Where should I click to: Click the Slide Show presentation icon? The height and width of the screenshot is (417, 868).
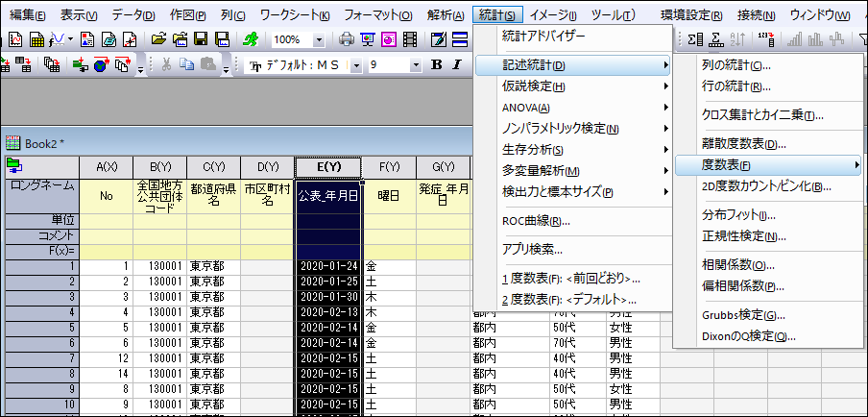pos(368,39)
